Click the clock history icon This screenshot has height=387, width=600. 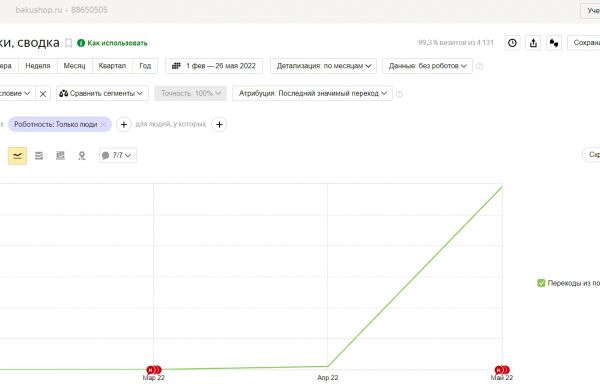(512, 43)
